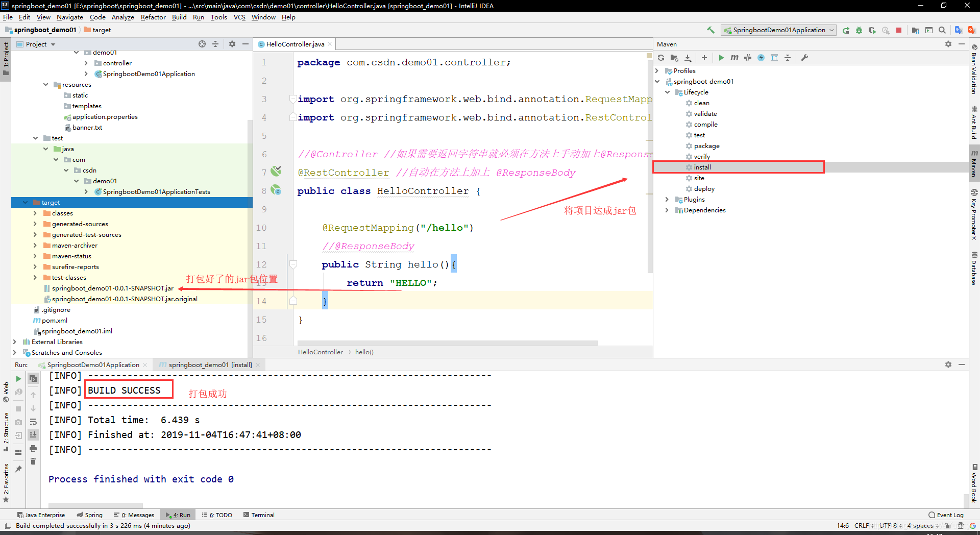Expand the Maven Profiles node
The width and height of the screenshot is (980, 535).
[x=657, y=71]
